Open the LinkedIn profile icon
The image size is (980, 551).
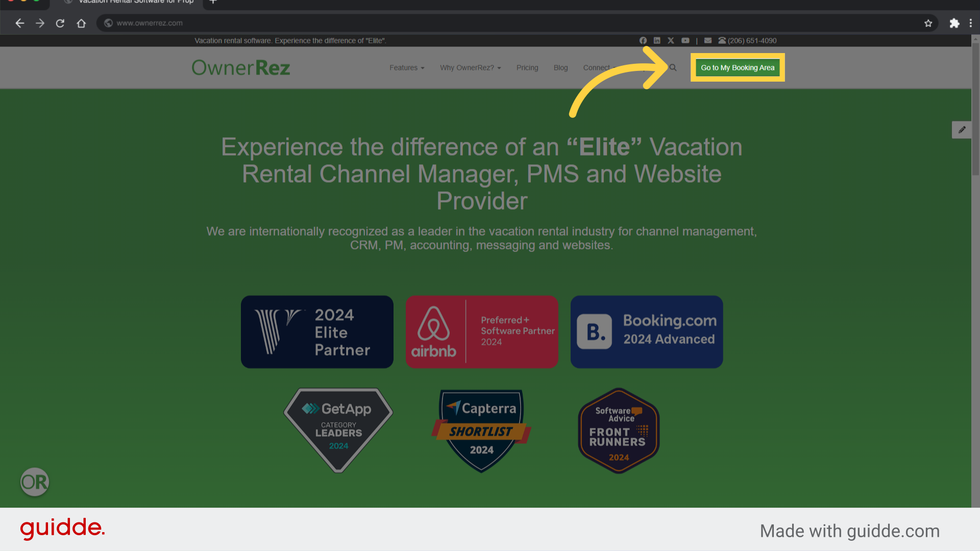pos(657,40)
